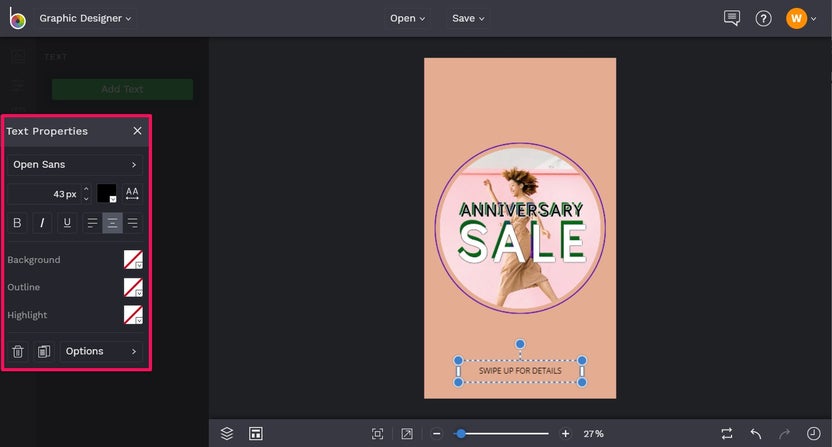Expand the Graphic Designer dropdown
Image resolution: width=832 pixels, height=447 pixels.
point(85,18)
